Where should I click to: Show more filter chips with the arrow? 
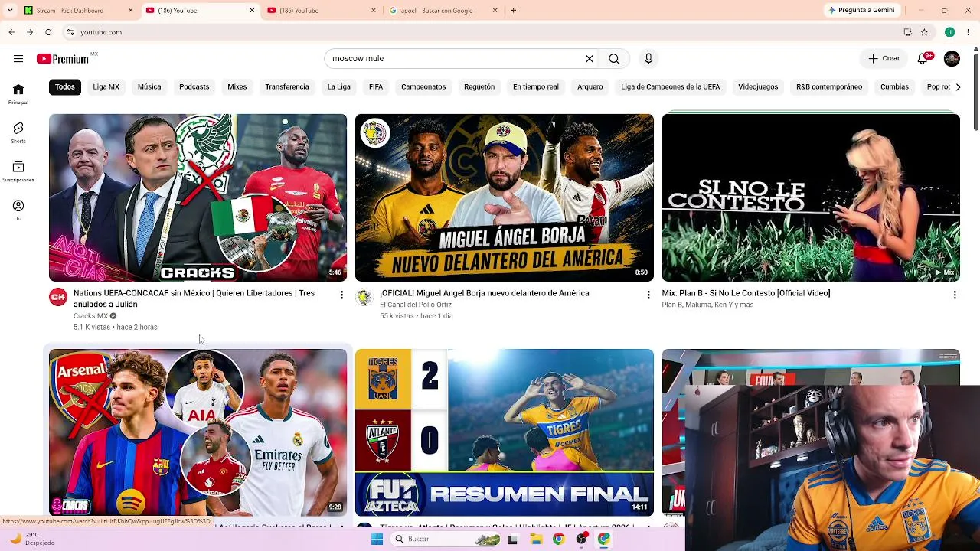[x=957, y=87]
